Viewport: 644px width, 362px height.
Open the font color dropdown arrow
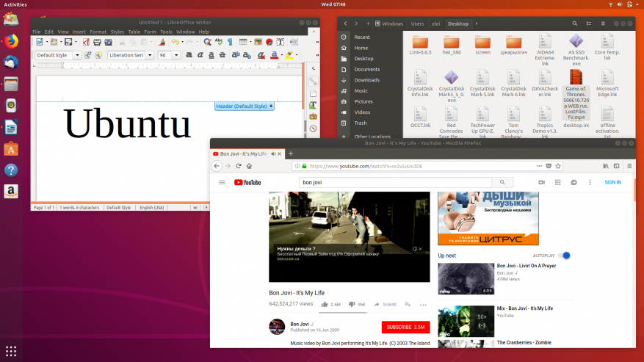282,55
